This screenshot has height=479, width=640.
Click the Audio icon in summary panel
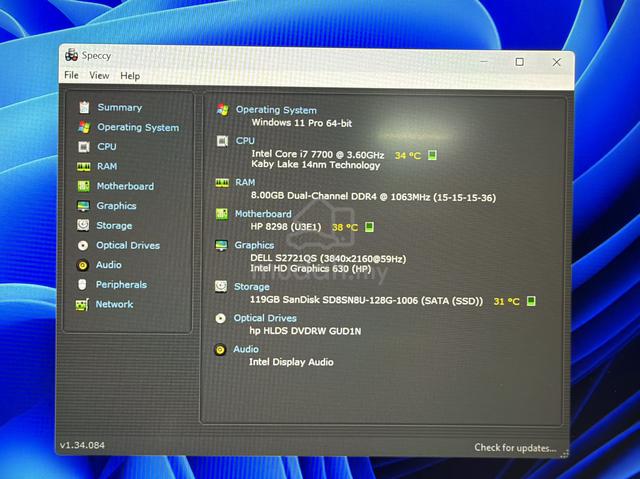pos(220,350)
